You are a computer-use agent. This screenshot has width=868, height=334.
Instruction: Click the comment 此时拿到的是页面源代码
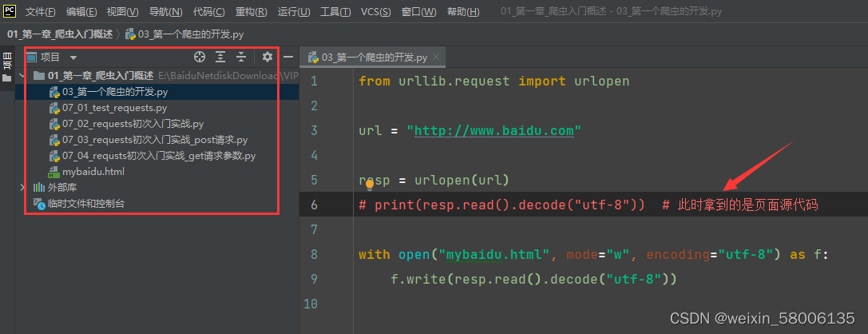coord(748,205)
